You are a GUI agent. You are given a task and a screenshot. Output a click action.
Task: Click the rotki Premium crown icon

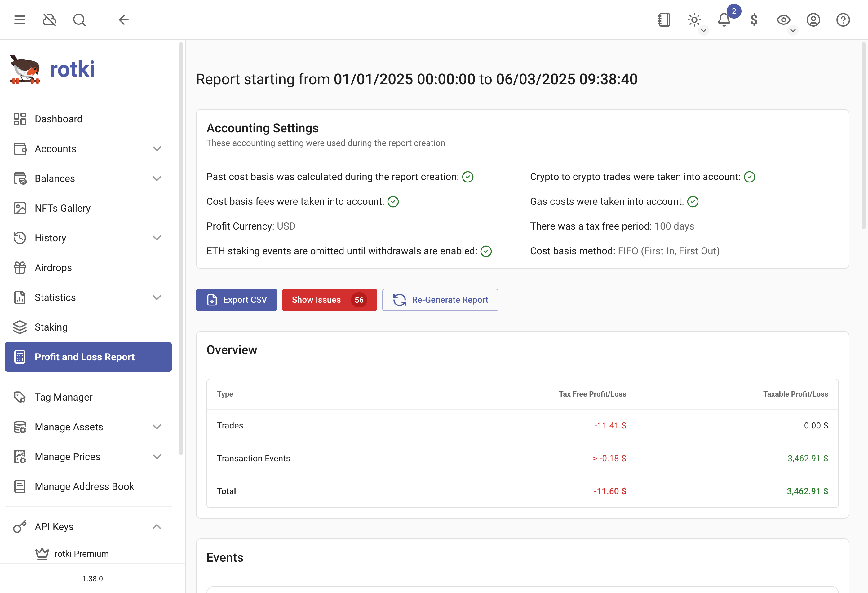coord(42,553)
